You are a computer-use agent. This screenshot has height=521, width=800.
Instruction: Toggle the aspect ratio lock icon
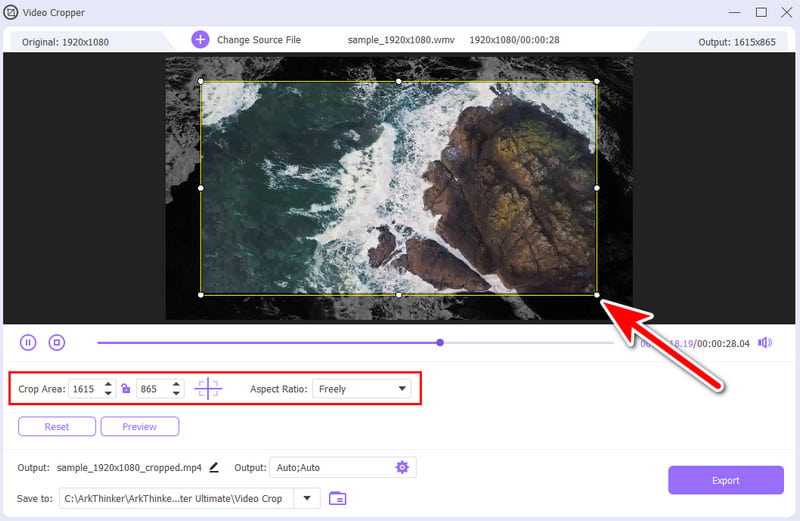click(126, 389)
